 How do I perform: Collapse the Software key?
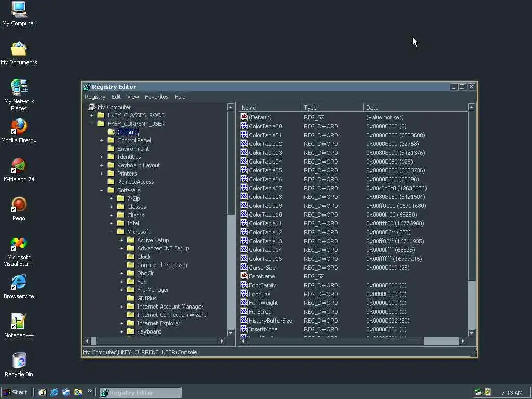tap(101, 190)
